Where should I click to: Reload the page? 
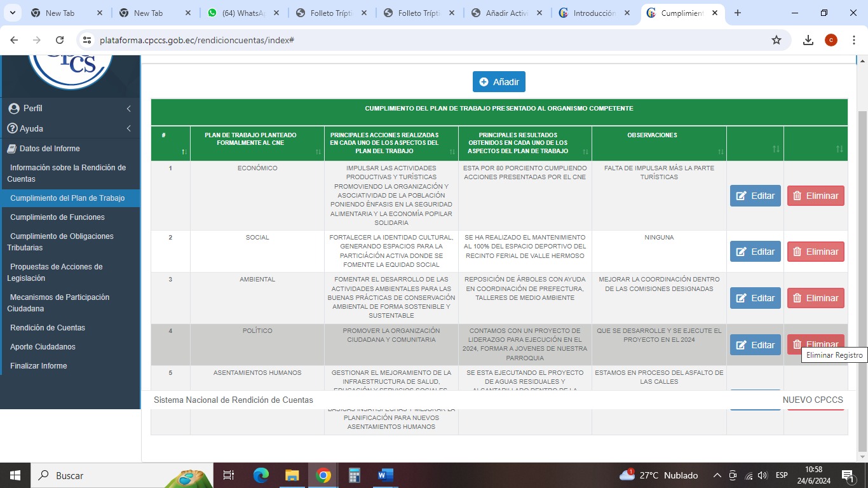point(60,40)
